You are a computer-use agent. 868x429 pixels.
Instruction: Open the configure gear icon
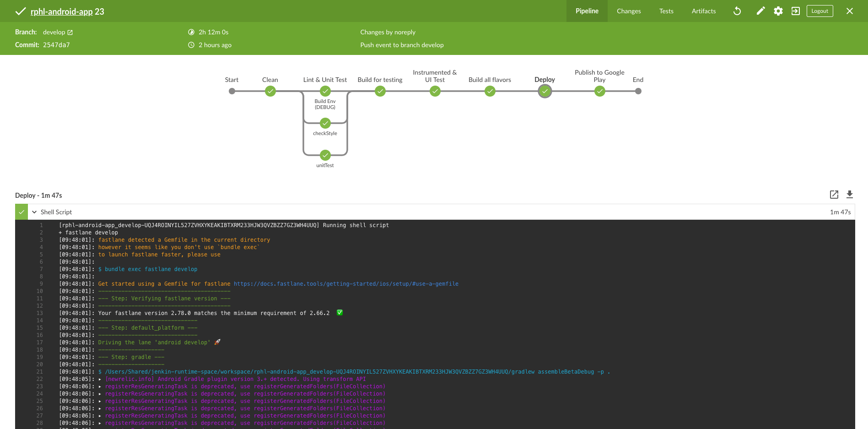[778, 11]
